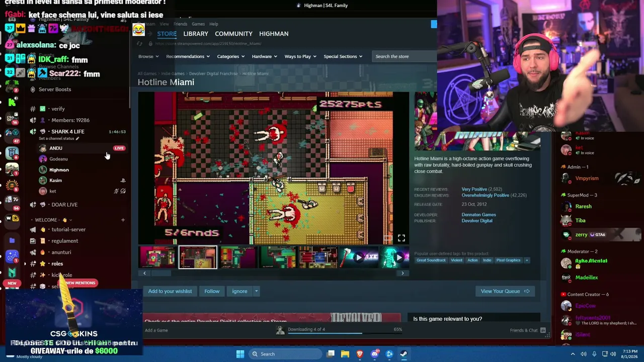Image resolution: width=644 pixels, height=362 pixels.
Task: Open the Windows Start menu
Action: pos(240,354)
